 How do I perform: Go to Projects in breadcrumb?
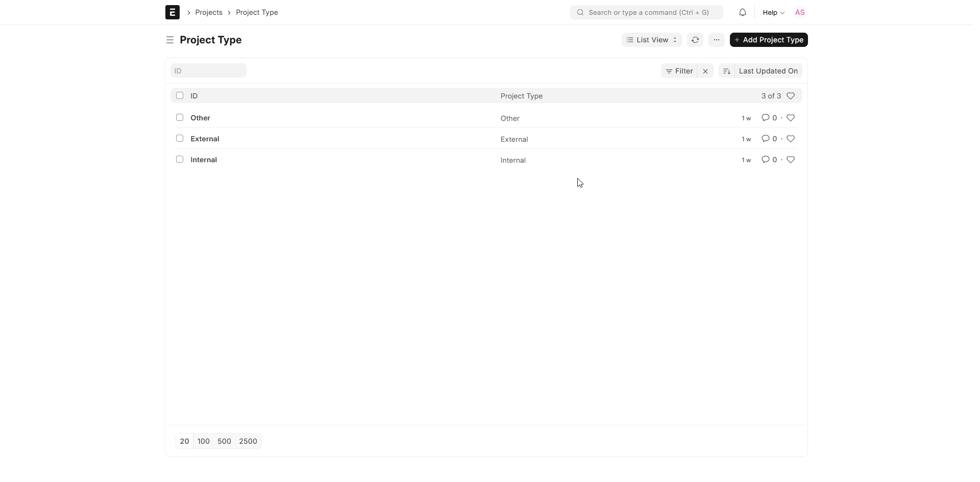[209, 12]
